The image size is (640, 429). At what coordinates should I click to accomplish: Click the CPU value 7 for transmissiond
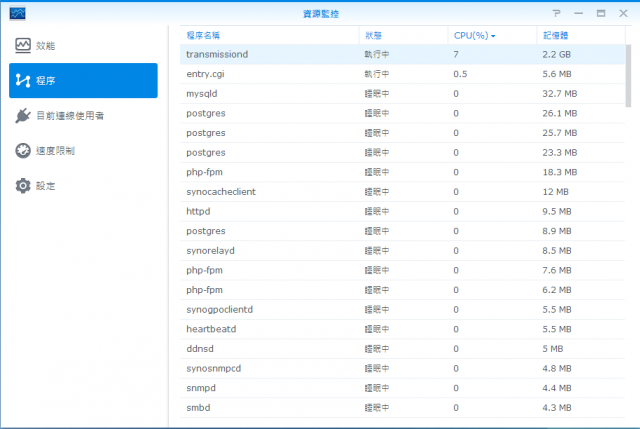456,54
